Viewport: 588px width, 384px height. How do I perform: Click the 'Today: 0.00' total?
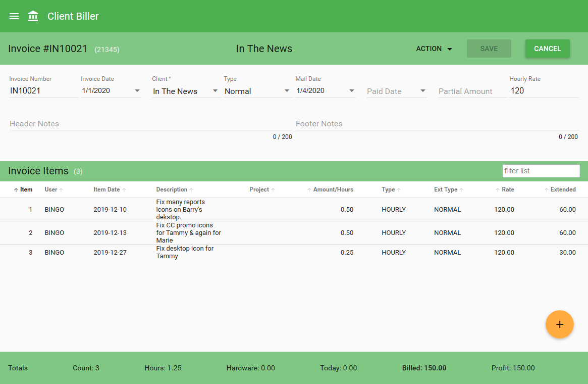(338, 368)
